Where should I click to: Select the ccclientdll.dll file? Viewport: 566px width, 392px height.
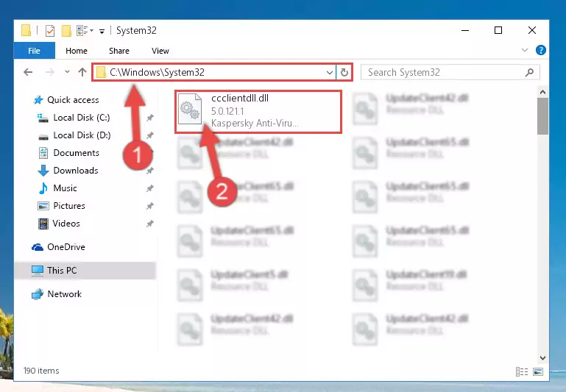tap(258, 112)
